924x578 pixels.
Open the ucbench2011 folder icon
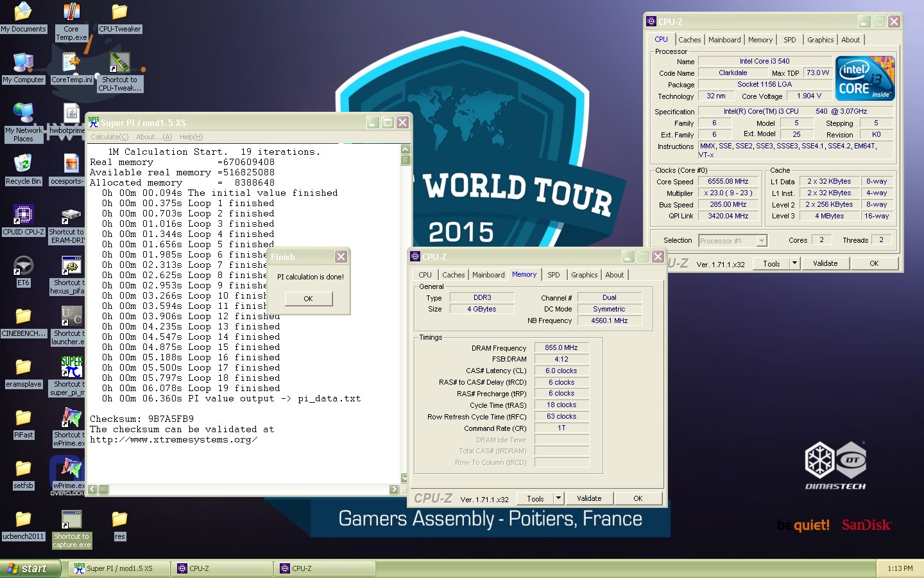tap(23, 525)
